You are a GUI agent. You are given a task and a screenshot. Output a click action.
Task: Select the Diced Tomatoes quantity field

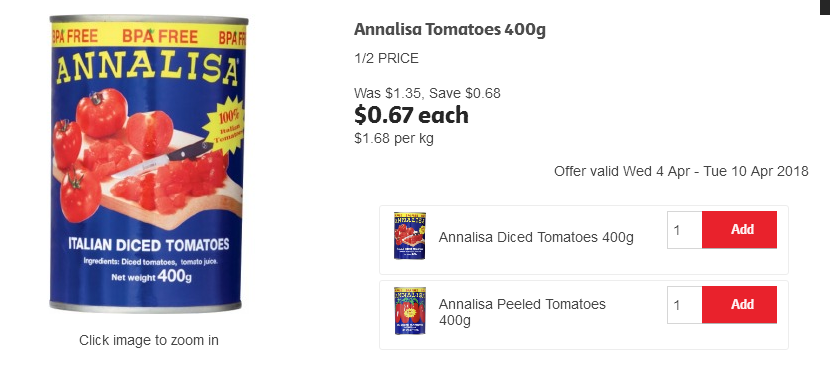point(684,229)
